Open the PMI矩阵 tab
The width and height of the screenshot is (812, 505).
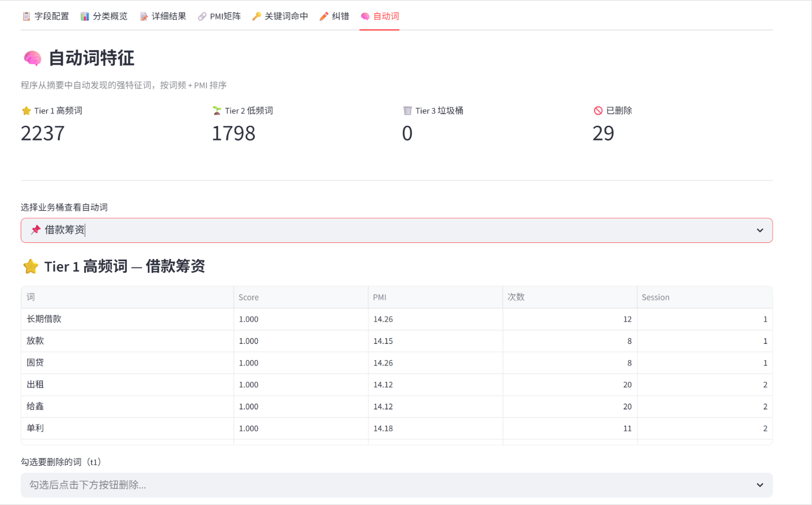pos(219,16)
